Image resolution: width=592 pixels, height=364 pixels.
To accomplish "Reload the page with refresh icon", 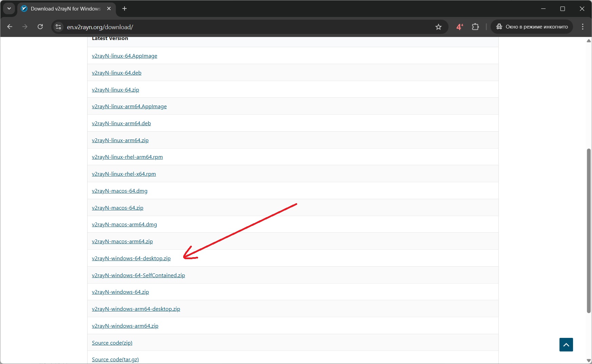I will point(40,27).
